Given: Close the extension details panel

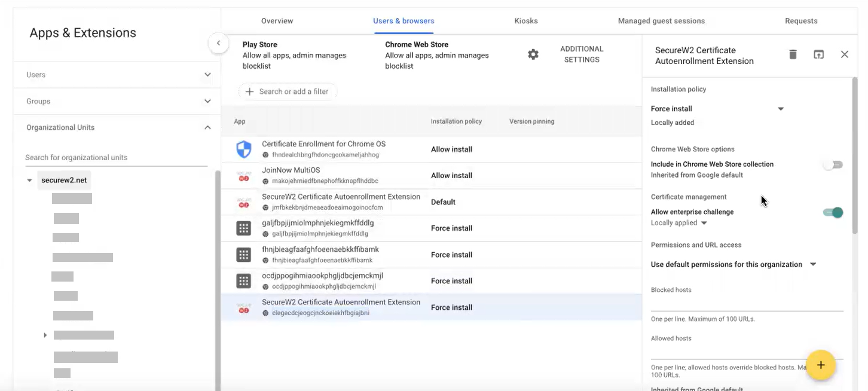Looking at the screenshot, I should pyautogui.click(x=844, y=54).
